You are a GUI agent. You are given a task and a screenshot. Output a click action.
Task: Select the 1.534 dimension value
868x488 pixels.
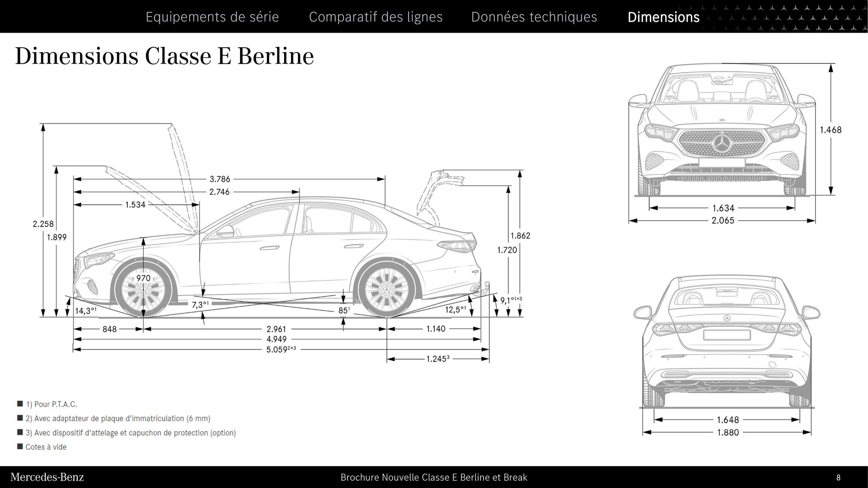pyautogui.click(x=135, y=205)
